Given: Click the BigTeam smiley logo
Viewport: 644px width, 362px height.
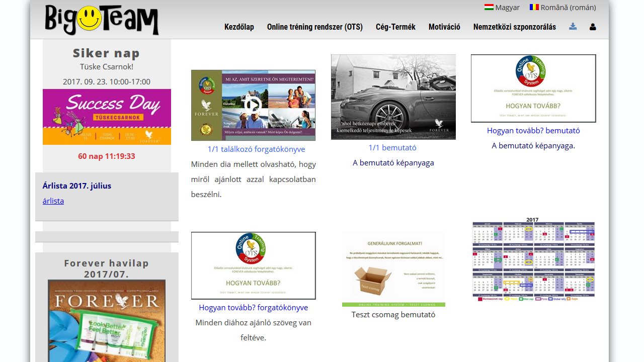Looking at the screenshot, I should coord(102,20).
